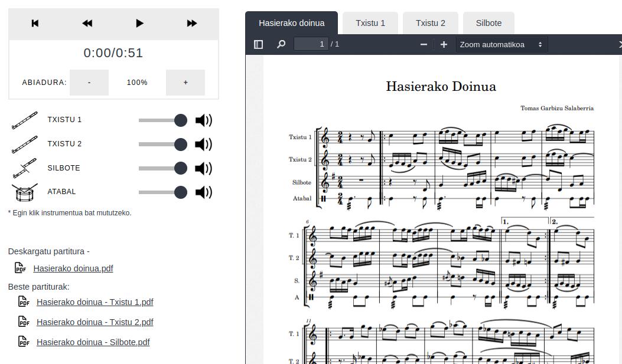This screenshot has width=622, height=364.
Task: Click the Atabal drum instrument icon
Action: pos(25,192)
